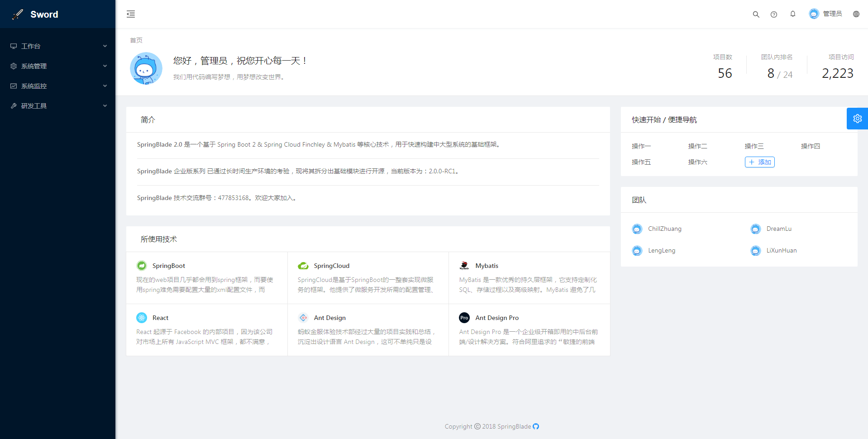This screenshot has width=868, height=439.
Task: Open the 管理员 user account menu
Action: (825, 14)
